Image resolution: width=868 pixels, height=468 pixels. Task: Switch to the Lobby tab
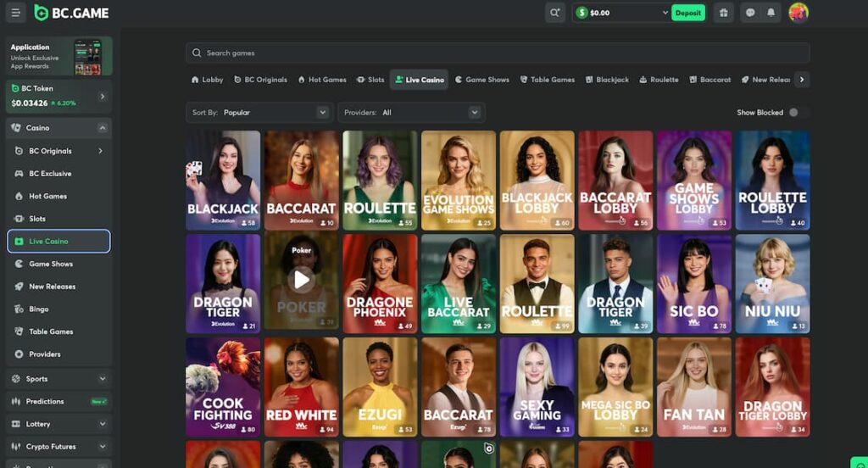click(207, 80)
